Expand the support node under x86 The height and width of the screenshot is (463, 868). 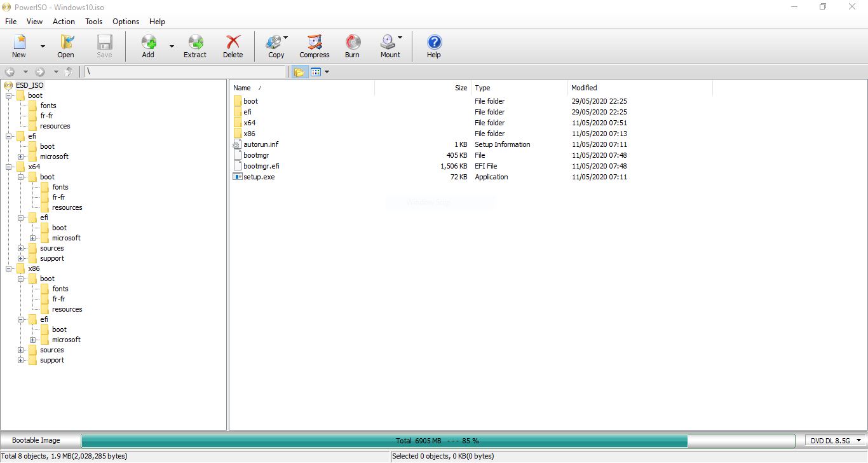21,360
